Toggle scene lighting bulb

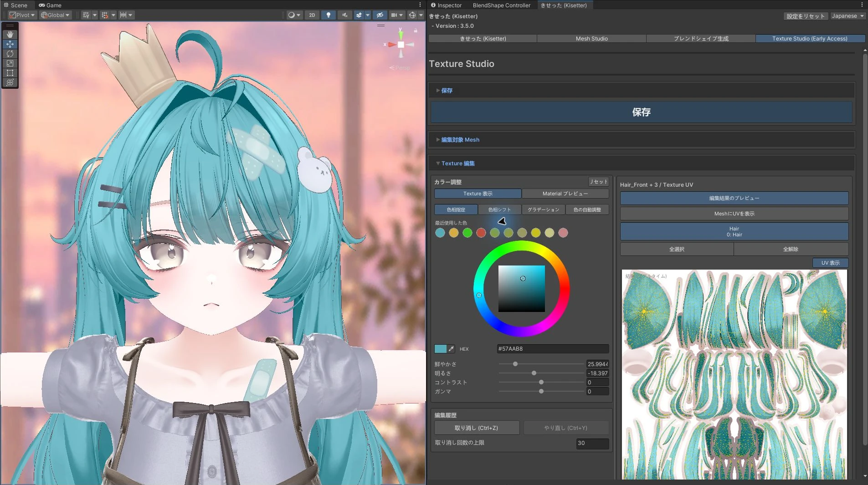coord(328,15)
